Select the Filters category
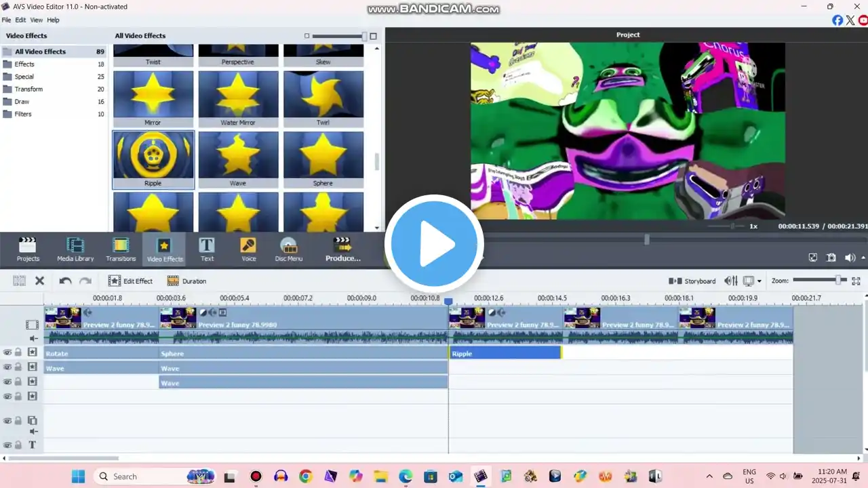Viewport: 868px width, 488px height. tap(54, 114)
